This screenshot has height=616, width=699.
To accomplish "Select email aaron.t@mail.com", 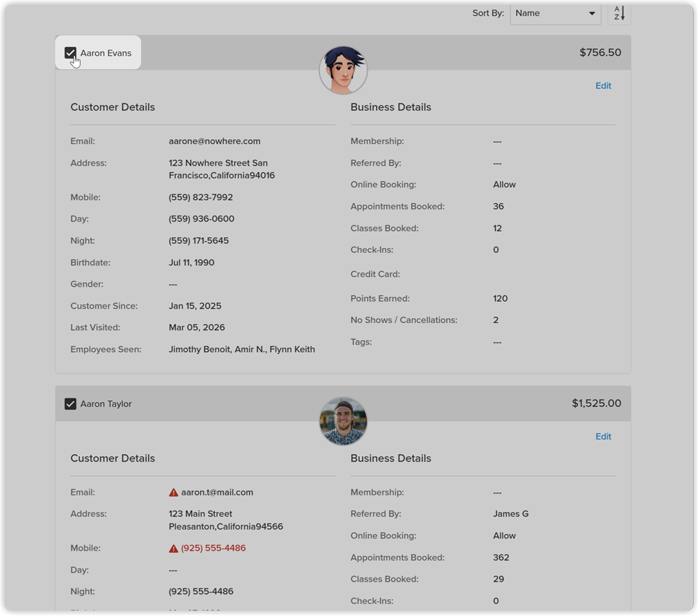I will point(217,493).
